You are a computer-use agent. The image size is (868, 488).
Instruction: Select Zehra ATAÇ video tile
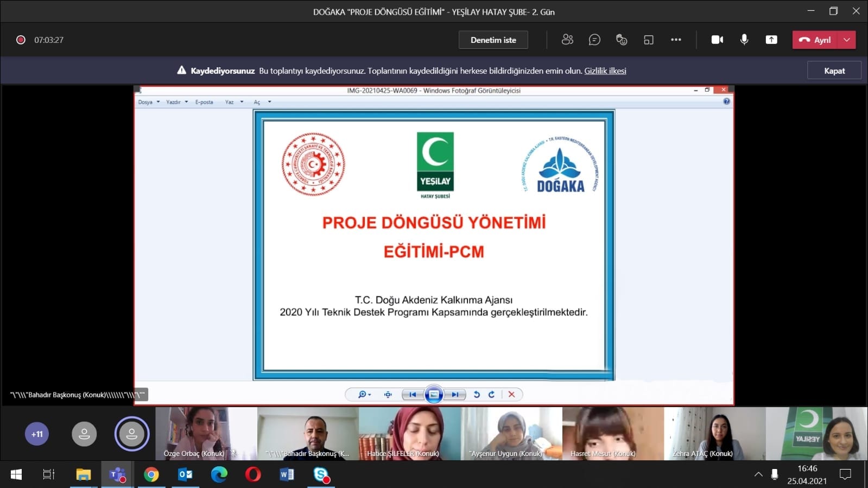[x=715, y=433]
